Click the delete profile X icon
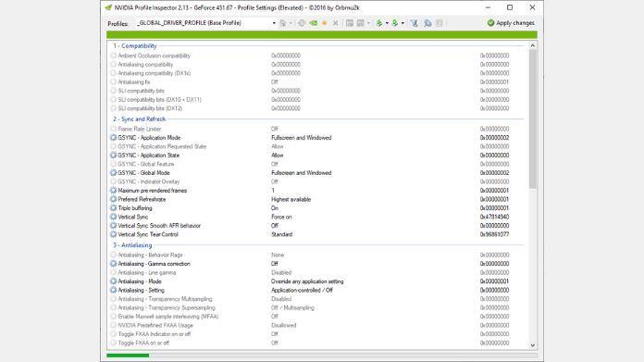Image resolution: width=644 pixels, height=362 pixels. click(336, 23)
